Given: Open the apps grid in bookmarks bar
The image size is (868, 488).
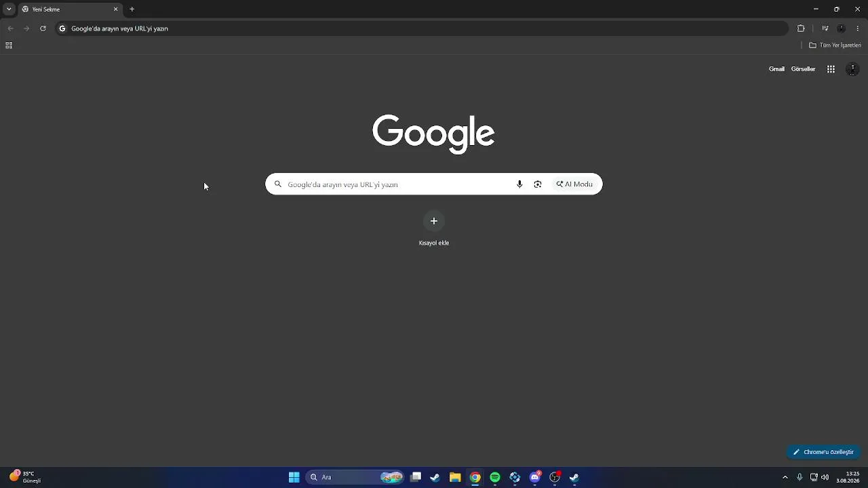Looking at the screenshot, I should pos(9,45).
